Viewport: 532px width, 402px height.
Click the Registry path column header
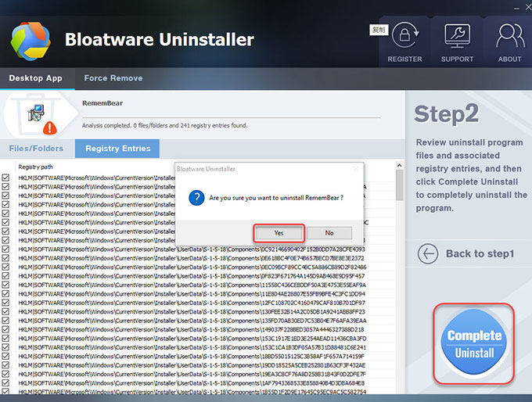point(36,167)
